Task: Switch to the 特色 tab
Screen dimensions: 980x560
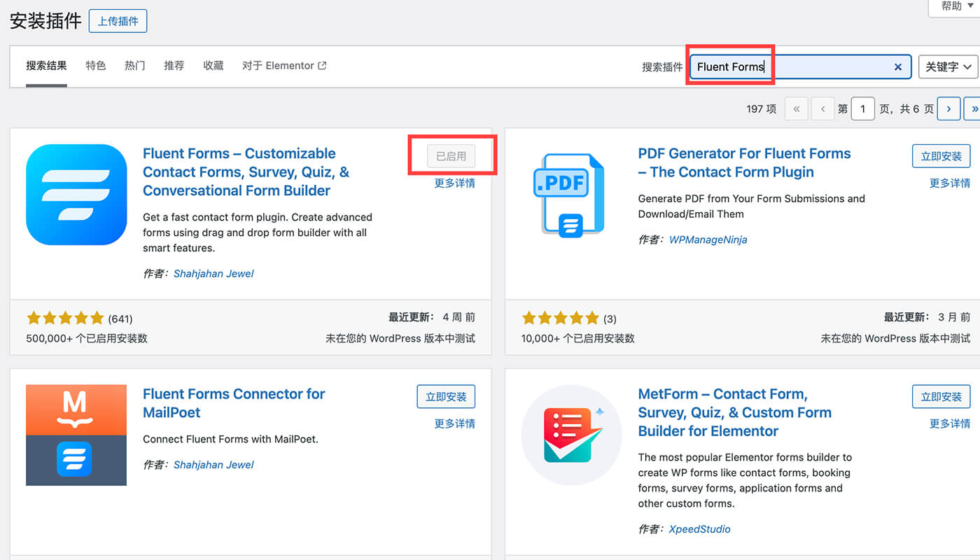Action: (96, 66)
